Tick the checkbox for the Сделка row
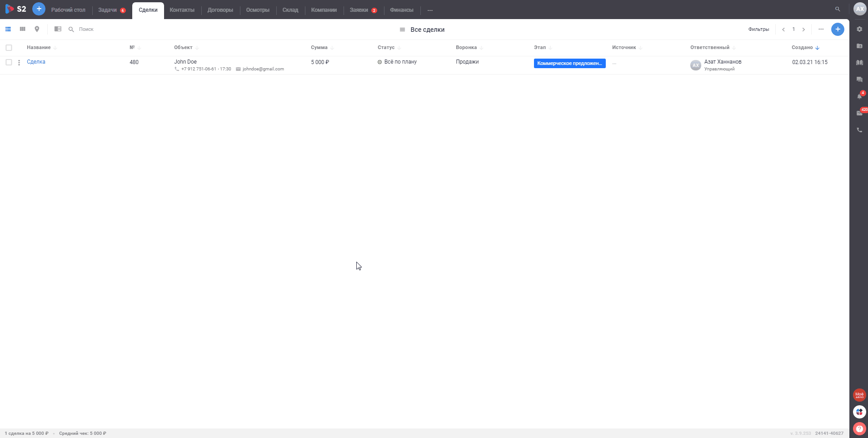 9,62
